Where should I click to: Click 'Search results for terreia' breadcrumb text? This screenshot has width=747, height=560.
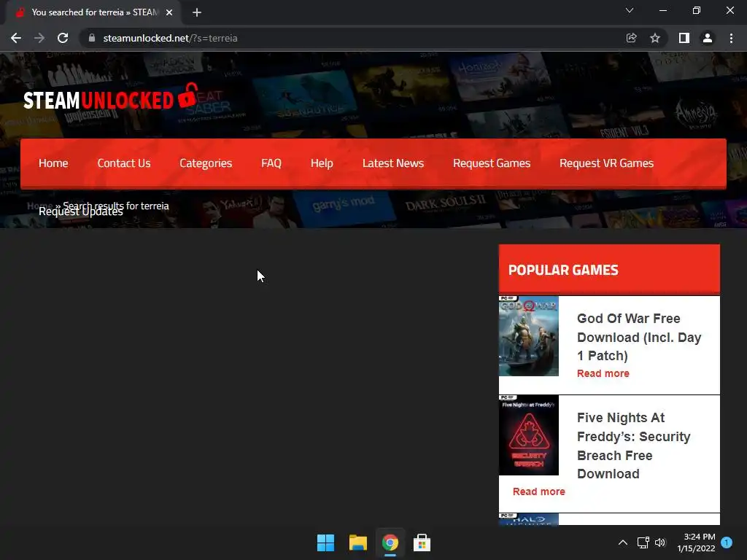116,206
